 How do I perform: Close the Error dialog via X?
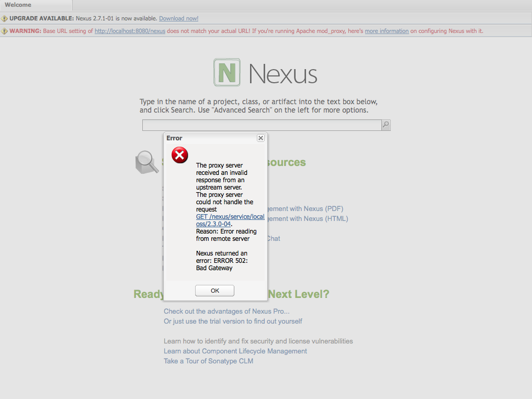(x=261, y=138)
